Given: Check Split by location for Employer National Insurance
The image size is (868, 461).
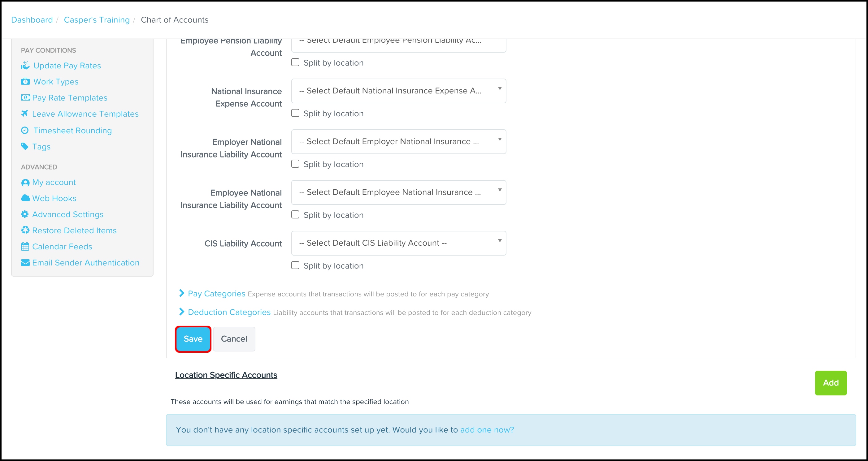Looking at the screenshot, I should [295, 164].
